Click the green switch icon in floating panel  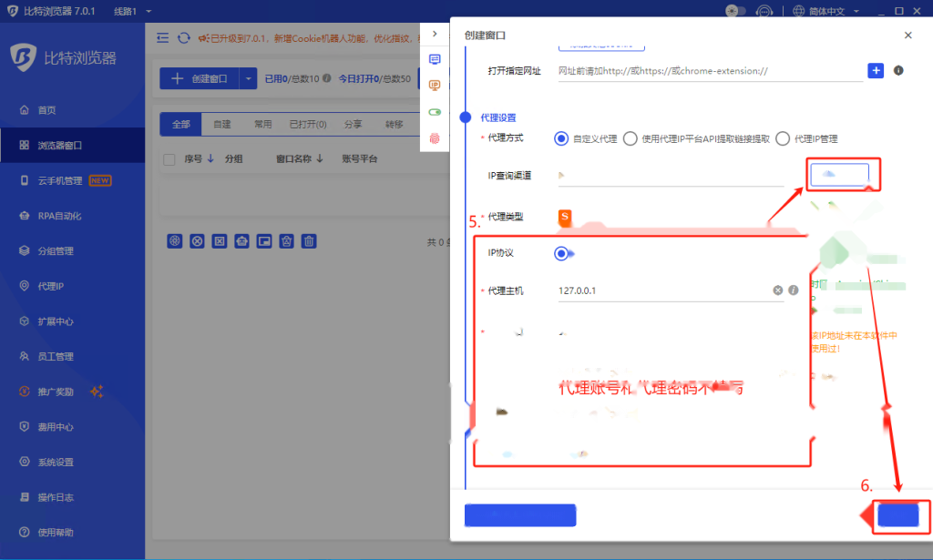pos(435,112)
